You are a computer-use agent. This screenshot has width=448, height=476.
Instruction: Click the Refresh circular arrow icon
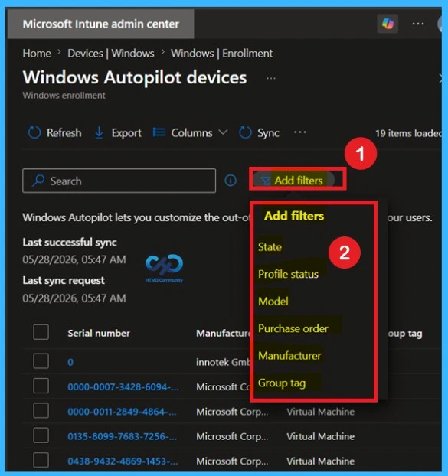tap(34, 133)
